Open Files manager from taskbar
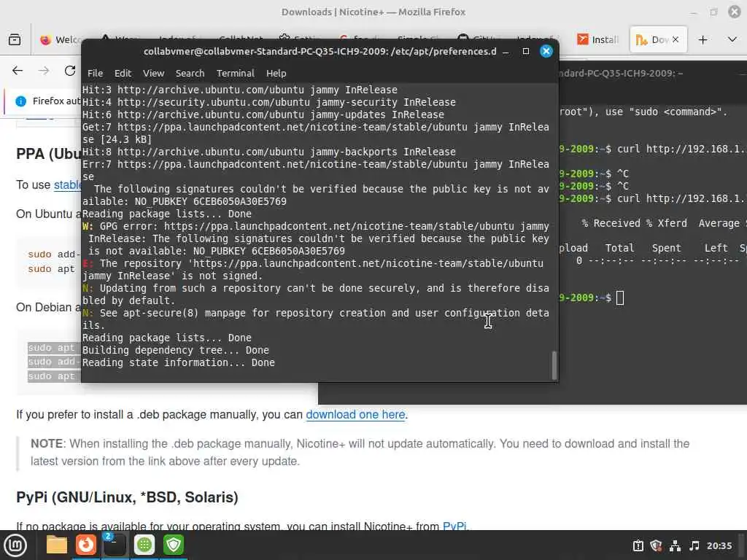This screenshot has width=747, height=560. click(x=57, y=545)
